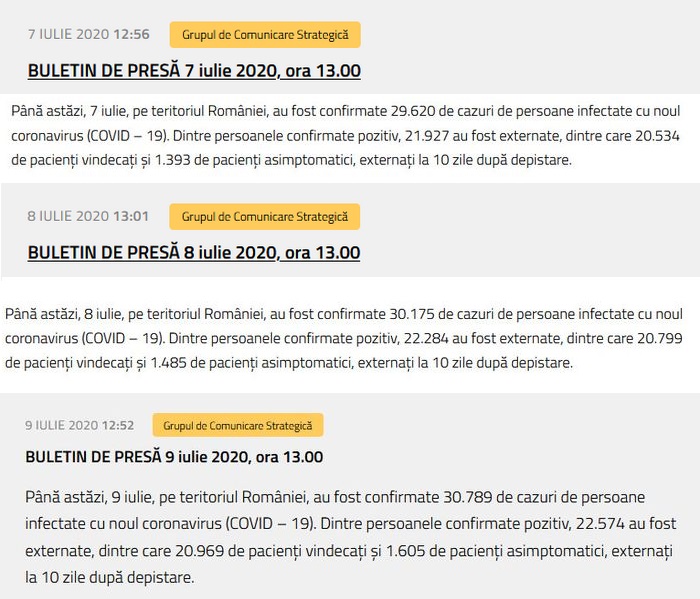Click the 22.284 discharged patients number
This screenshot has width=700, height=599.
click(426, 338)
